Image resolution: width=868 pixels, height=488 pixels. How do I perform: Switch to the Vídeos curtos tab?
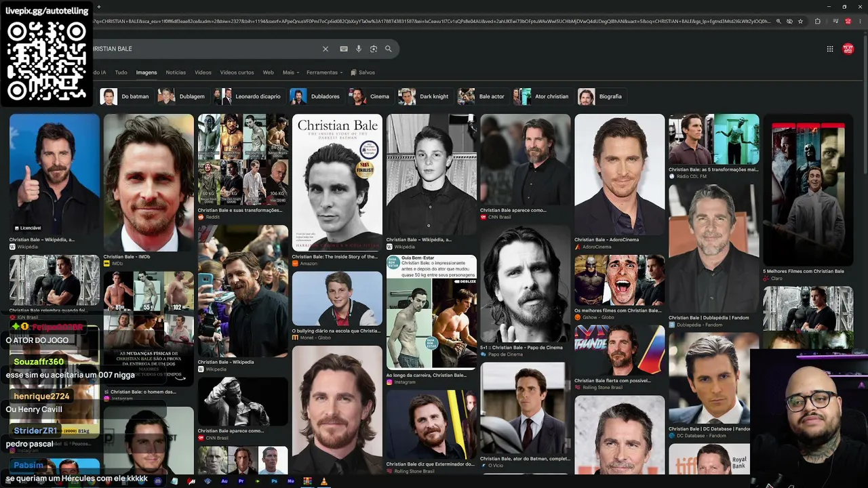(237, 73)
